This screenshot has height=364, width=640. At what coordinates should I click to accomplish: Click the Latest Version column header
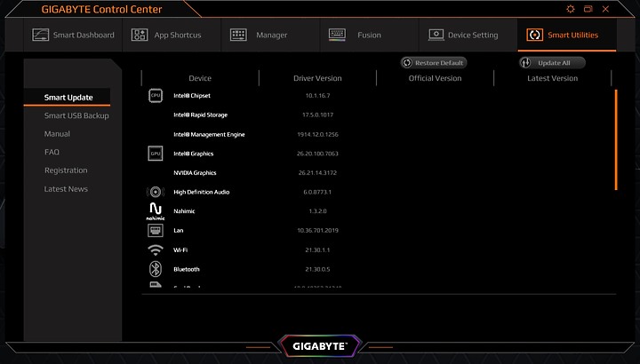[553, 78]
